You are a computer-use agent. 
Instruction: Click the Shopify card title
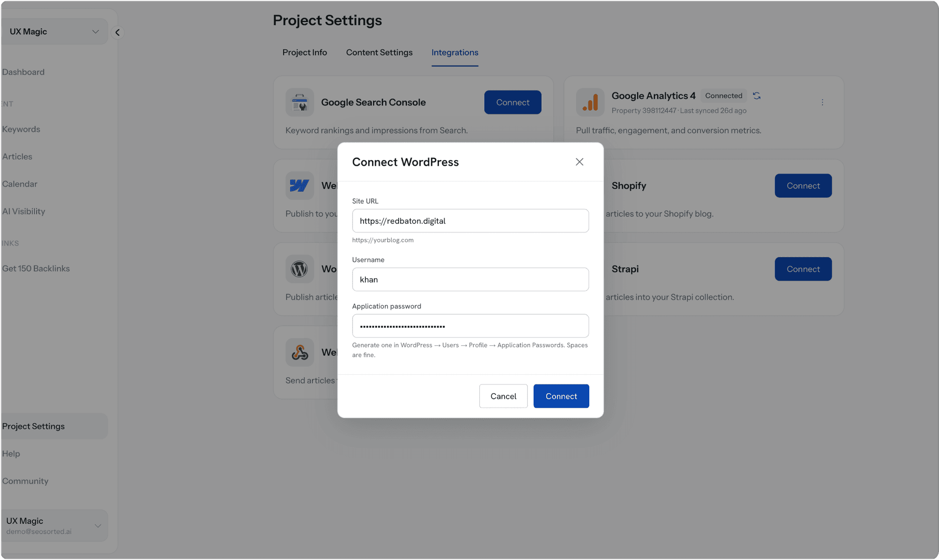pyautogui.click(x=629, y=185)
